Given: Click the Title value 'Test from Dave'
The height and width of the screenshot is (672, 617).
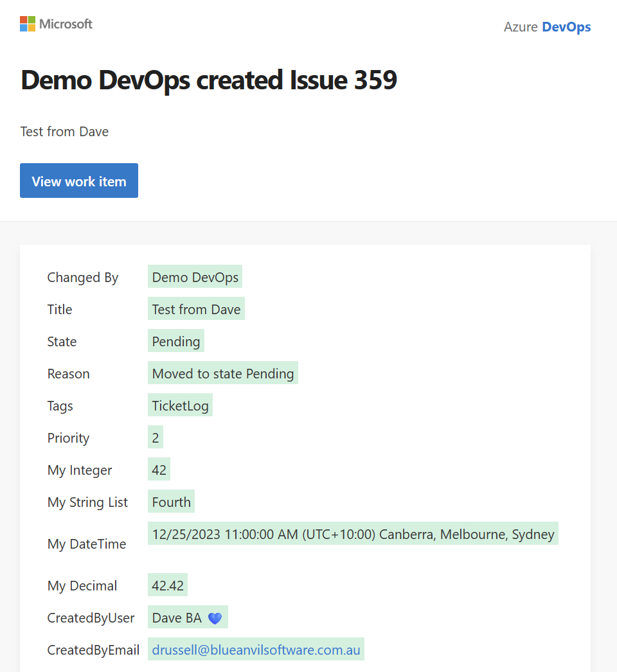Looking at the screenshot, I should (x=196, y=310).
